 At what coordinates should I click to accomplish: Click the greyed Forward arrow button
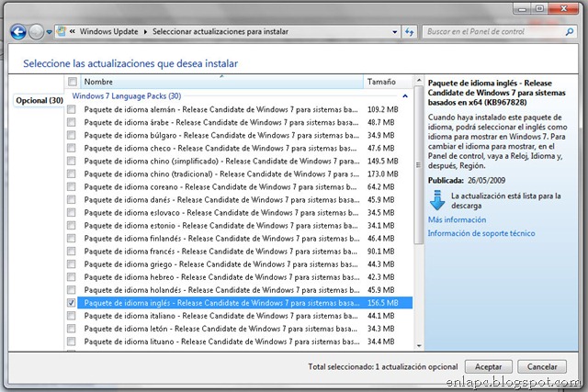point(37,32)
